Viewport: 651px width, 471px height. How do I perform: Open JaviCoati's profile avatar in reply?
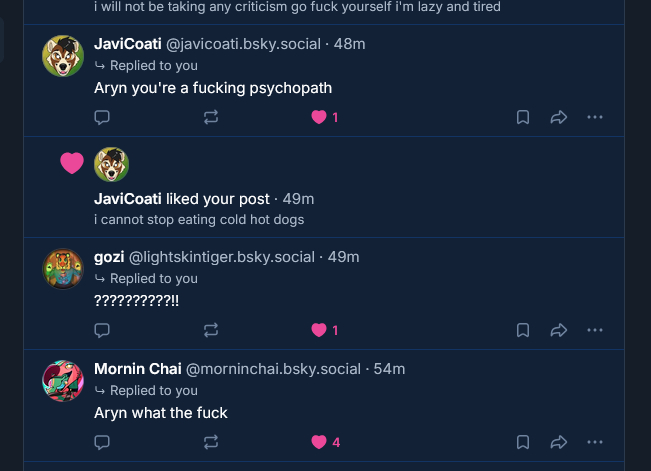62,56
